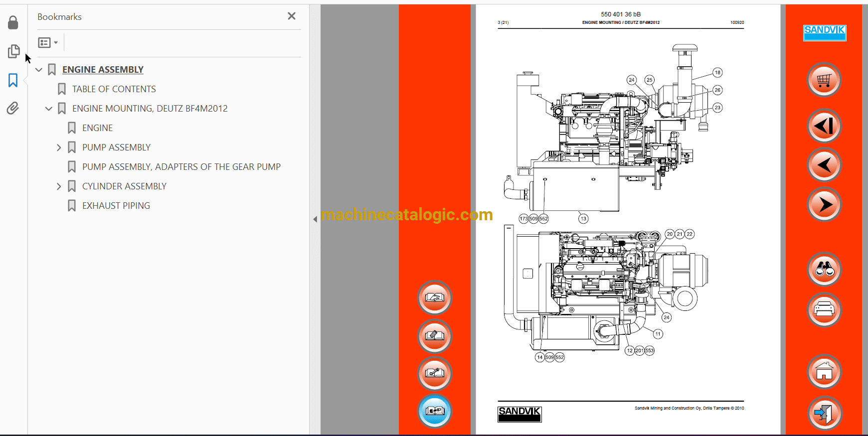Collapse the ENGINE MOUNTING, DEUTZ BF4M2012 branch

[49, 109]
